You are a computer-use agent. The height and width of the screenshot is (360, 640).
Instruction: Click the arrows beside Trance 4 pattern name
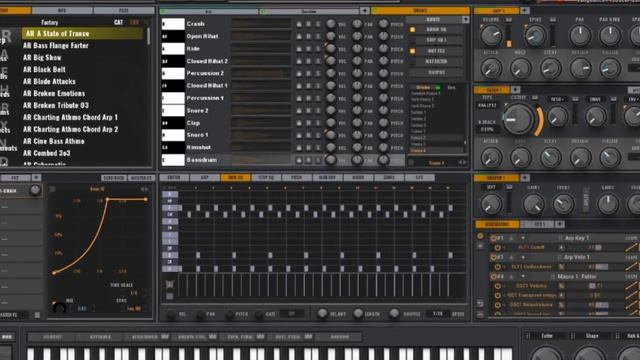click(462, 162)
